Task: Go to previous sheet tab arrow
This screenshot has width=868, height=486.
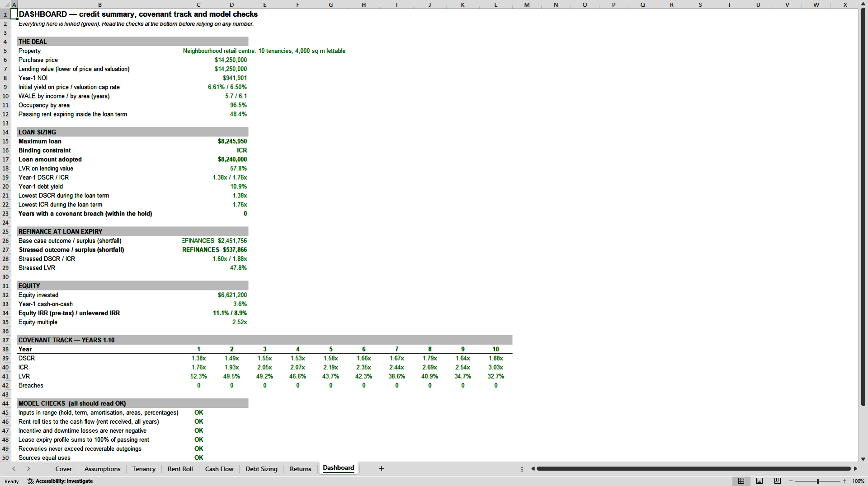Action: (14, 468)
